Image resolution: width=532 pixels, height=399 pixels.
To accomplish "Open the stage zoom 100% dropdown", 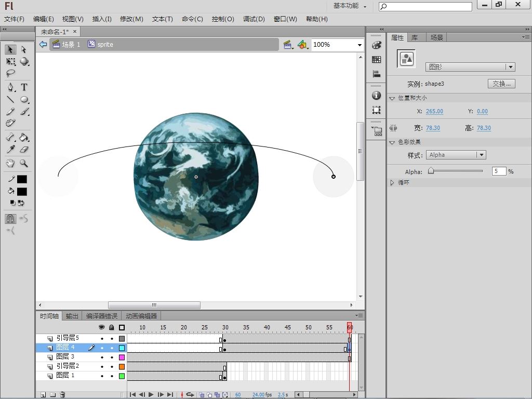I will click(x=359, y=45).
